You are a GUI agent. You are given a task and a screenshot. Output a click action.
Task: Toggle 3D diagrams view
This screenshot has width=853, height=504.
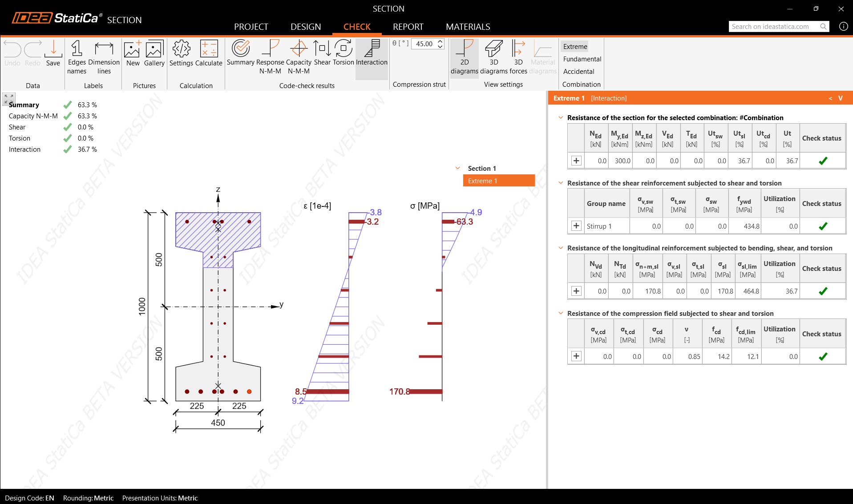coord(494,57)
